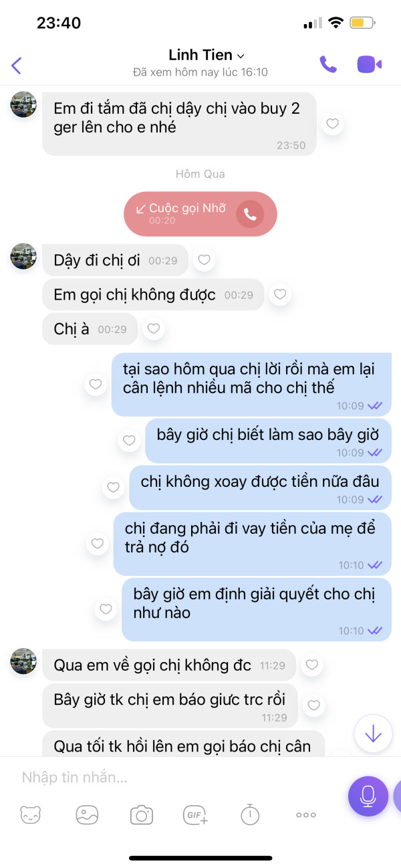The width and height of the screenshot is (401, 868).
Task: Expand Linh Tien contact name chevron
Action: (x=241, y=56)
